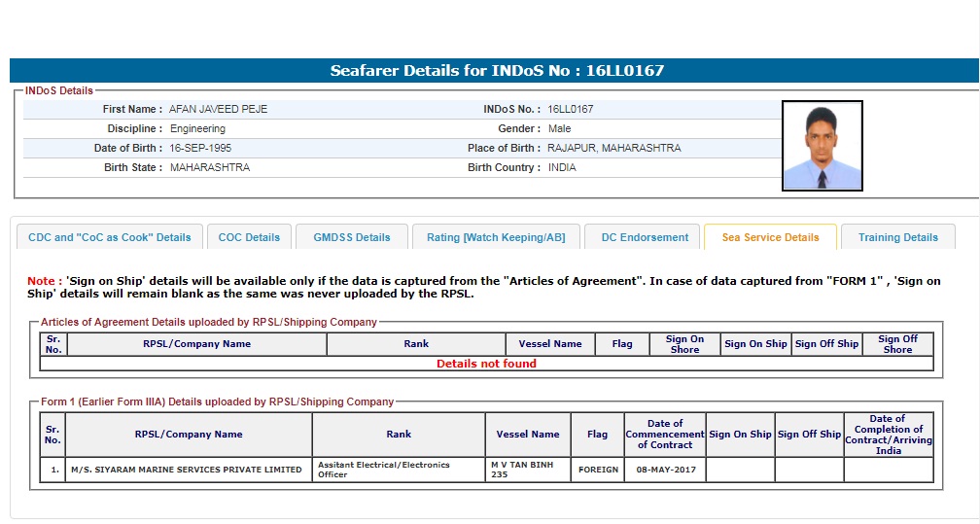Click the M/S. Siyaram Marine Services company cell
The image size is (980, 524).
187,471
